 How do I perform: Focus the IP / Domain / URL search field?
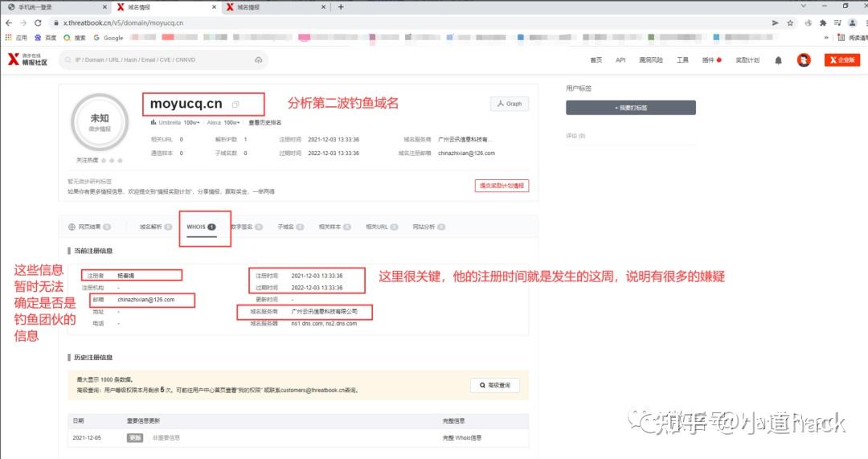[163, 59]
